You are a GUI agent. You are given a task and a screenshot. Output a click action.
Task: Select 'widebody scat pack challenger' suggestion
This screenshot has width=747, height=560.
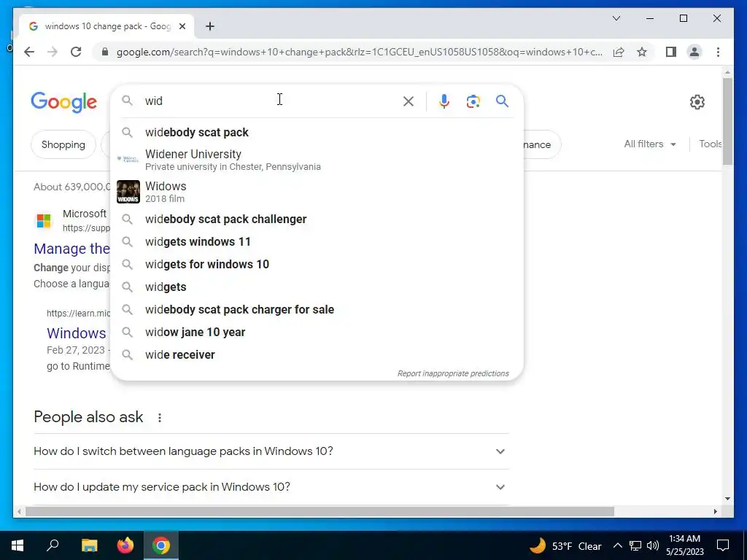pos(317,219)
